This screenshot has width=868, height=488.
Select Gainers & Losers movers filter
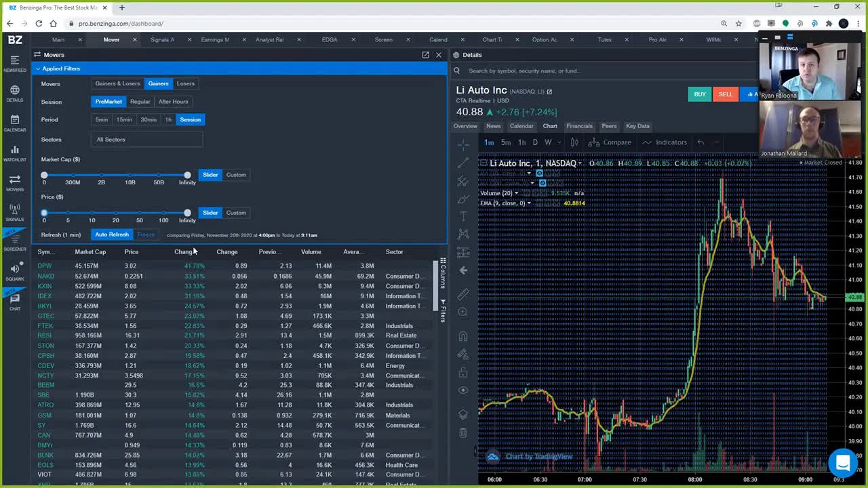(x=117, y=83)
